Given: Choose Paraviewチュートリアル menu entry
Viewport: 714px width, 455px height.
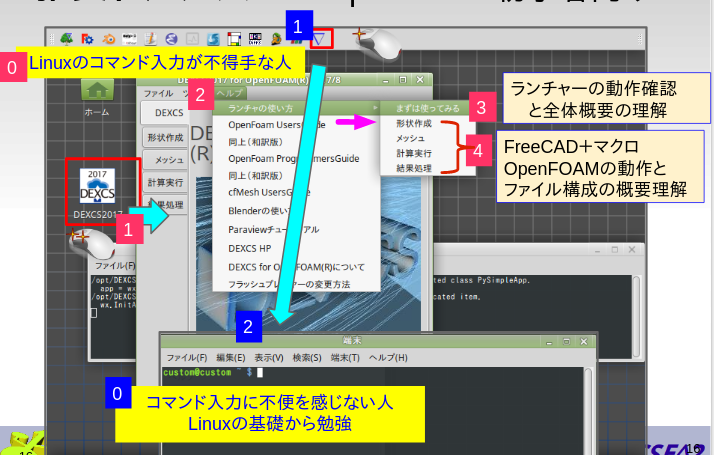Looking at the screenshot, I should (273, 230).
